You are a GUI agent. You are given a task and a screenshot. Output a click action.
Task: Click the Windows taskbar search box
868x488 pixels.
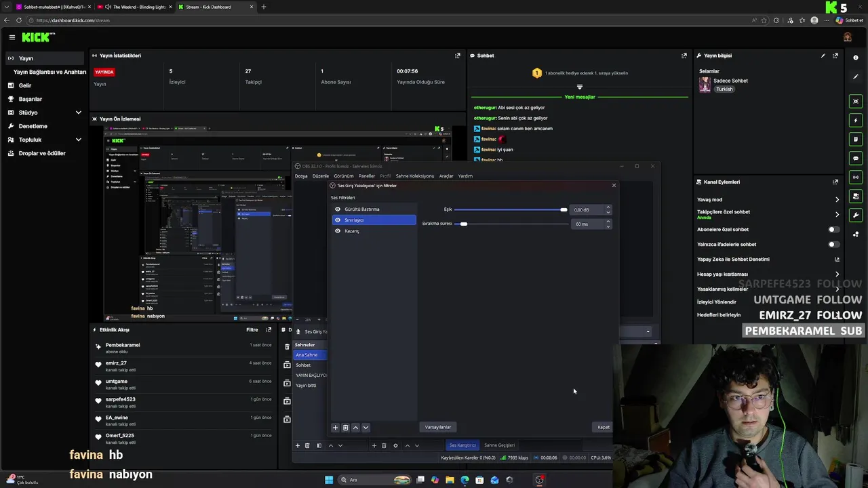[375, 480]
